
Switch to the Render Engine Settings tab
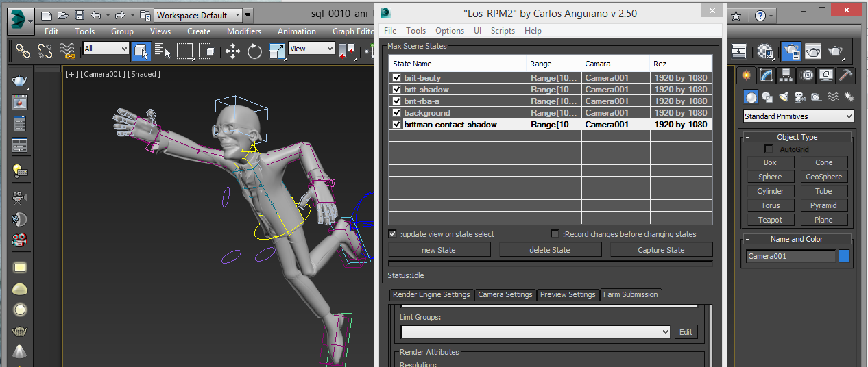pos(431,295)
